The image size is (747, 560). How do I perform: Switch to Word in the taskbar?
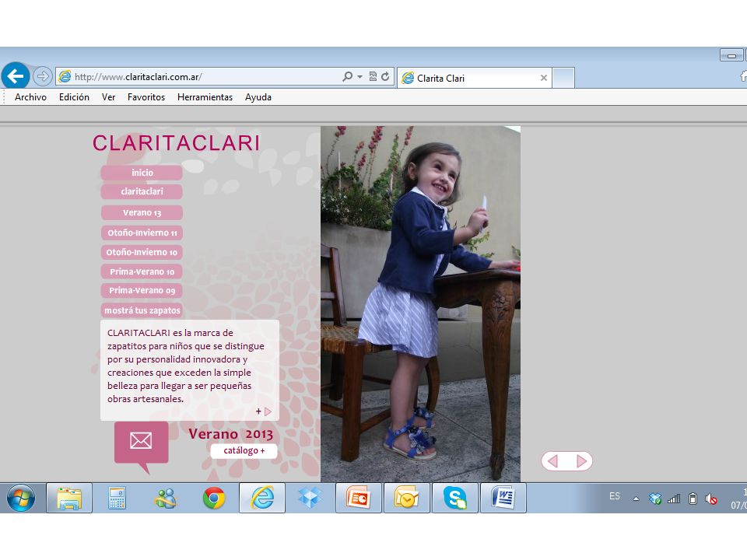[x=503, y=498]
